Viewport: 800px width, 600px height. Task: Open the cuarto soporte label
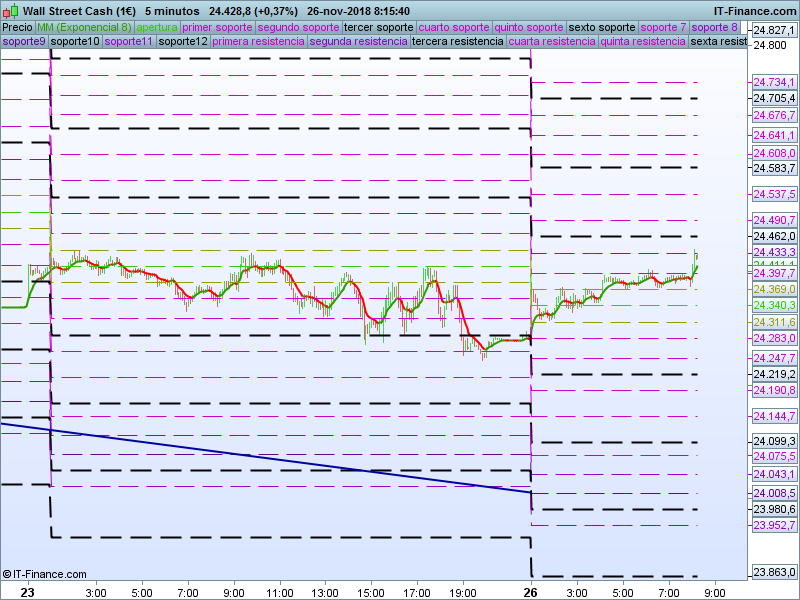coord(455,27)
